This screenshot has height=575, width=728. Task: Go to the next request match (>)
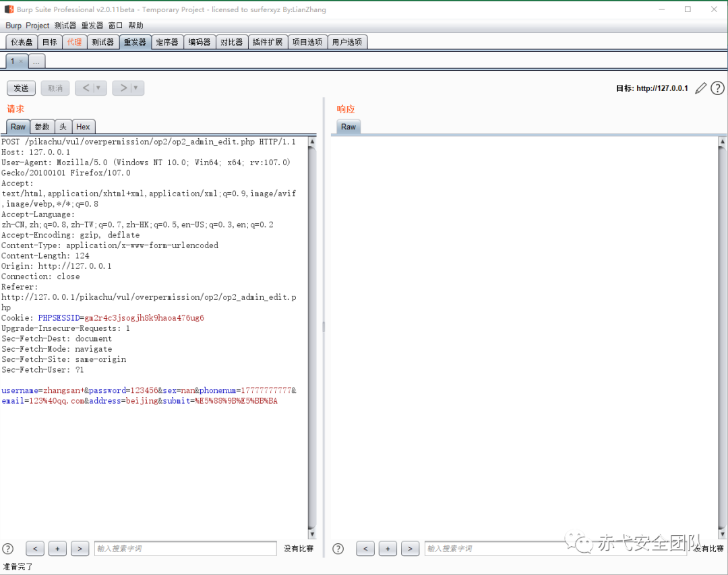[80, 549]
